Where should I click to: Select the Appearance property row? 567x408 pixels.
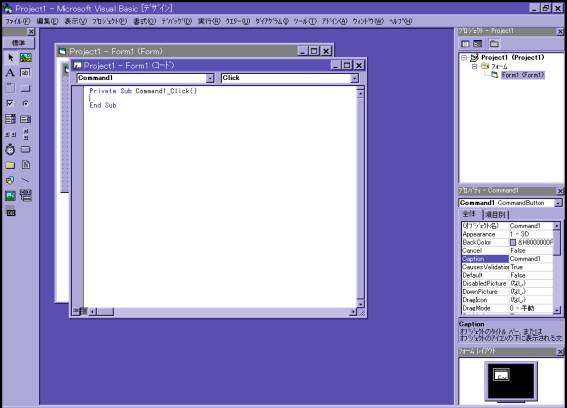tap(507, 234)
